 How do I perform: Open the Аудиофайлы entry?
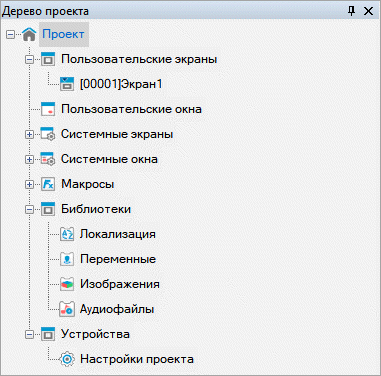click(x=117, y=309)
